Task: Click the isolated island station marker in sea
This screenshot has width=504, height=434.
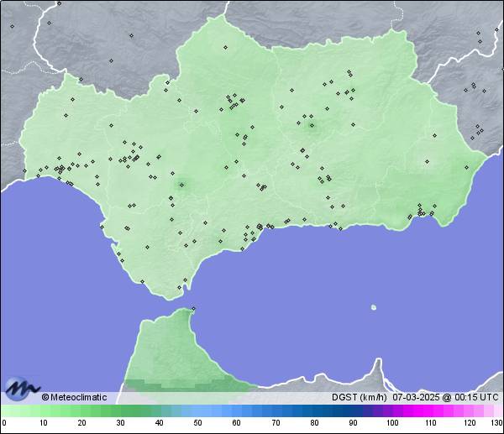Action: tap(374, 307)
